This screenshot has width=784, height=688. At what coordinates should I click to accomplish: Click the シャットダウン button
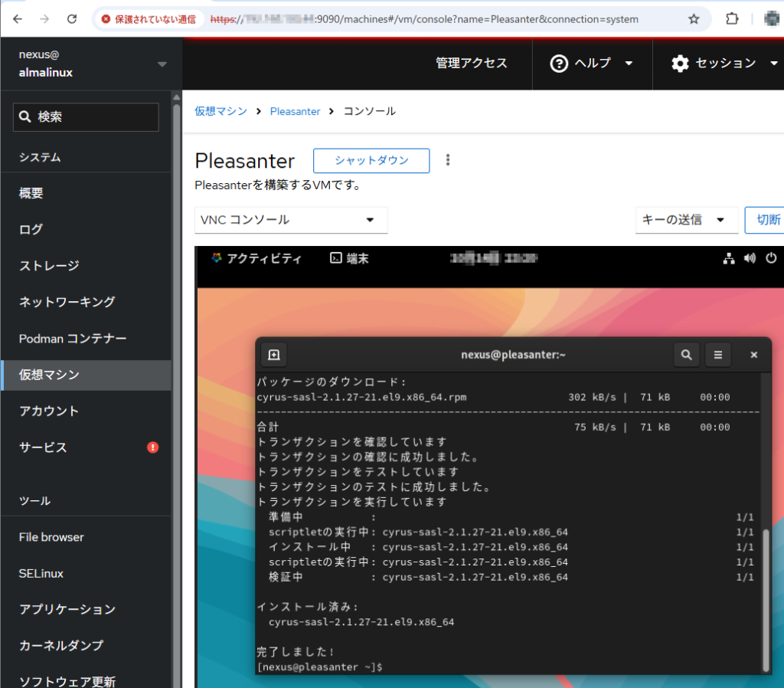(x=371, y=161)
